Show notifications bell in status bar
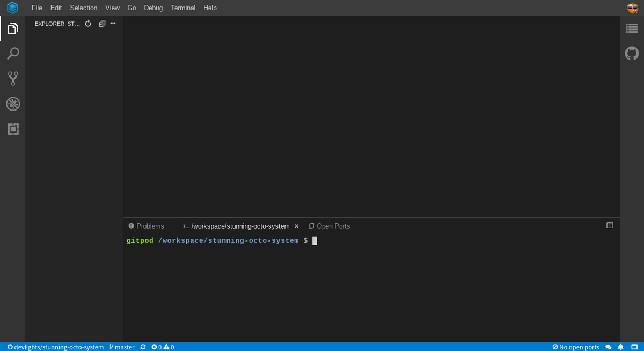Screen dimensions: 644x351 [621, 347]
